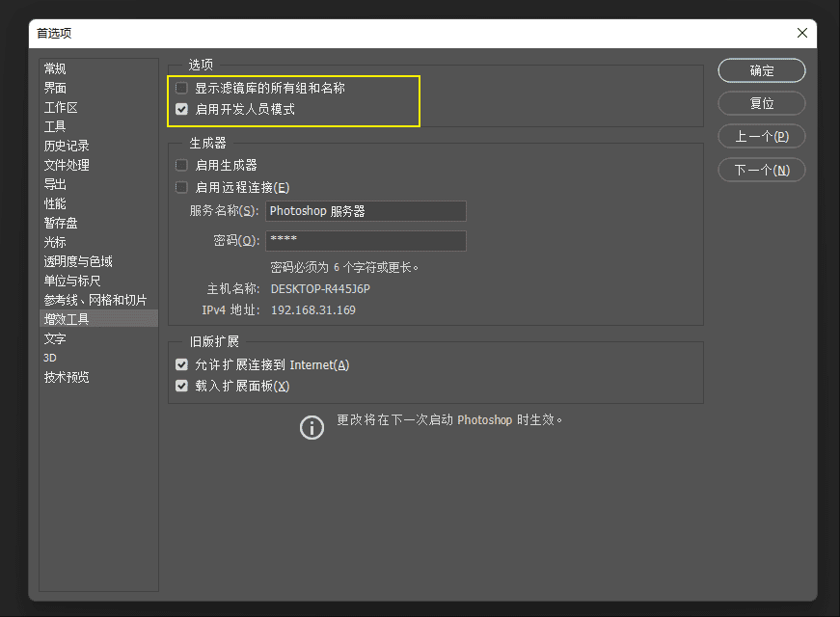840x617 pixels.
Task: Click the 密码 input field
Action: click(366, 240)
